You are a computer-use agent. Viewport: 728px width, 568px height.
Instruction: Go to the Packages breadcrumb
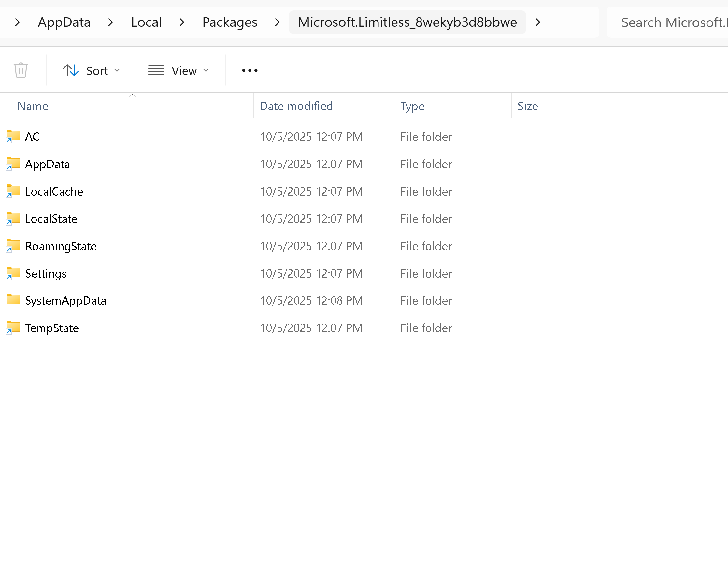[230, 22]
